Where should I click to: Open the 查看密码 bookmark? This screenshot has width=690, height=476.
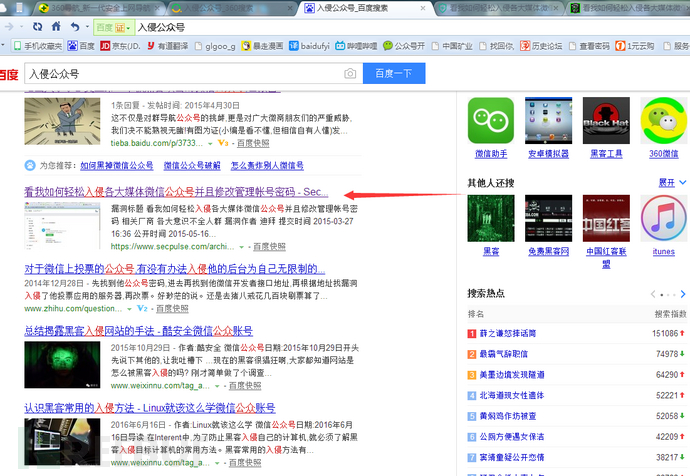point(589,46)
